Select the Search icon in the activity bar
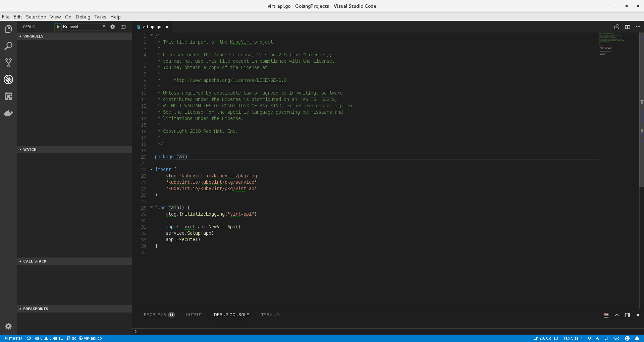 coord(8,46)
